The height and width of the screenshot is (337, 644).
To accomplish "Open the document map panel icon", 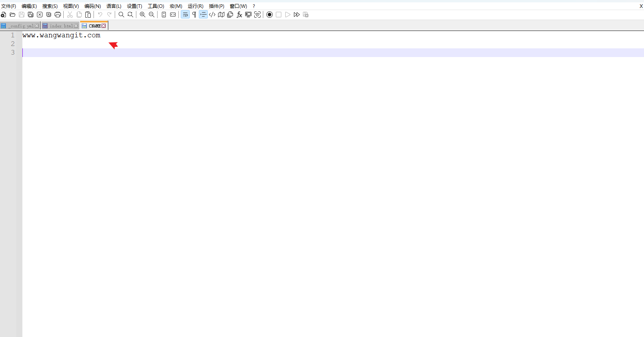I will [221, 15].
